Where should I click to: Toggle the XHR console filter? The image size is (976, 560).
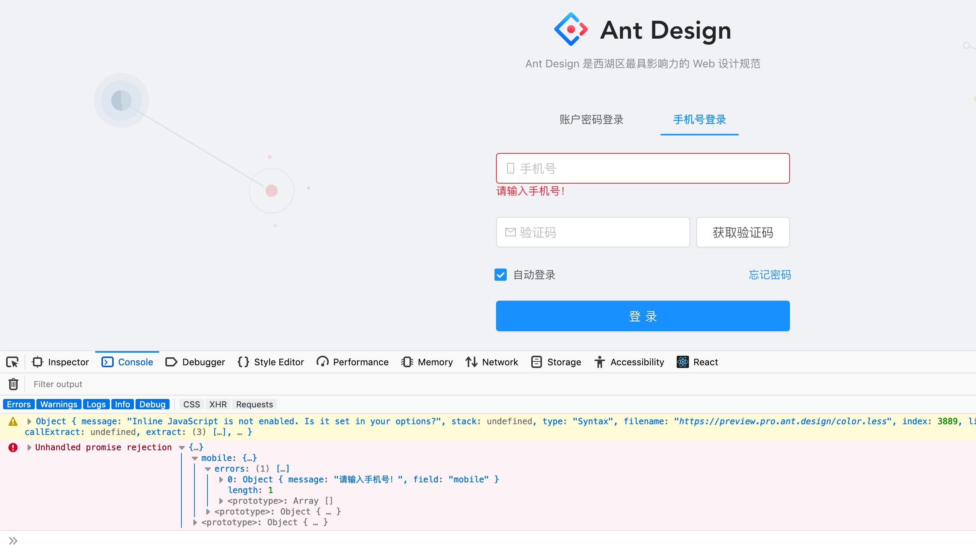coord(218,404)
